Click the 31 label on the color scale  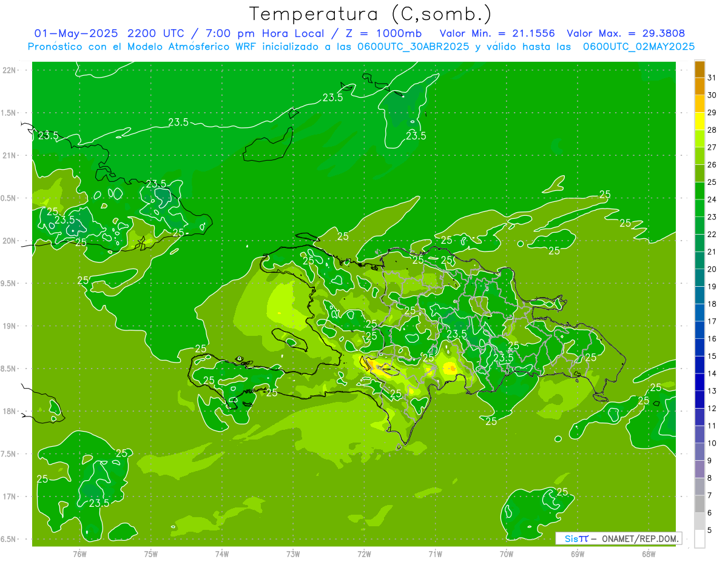[x=712, y=78]
